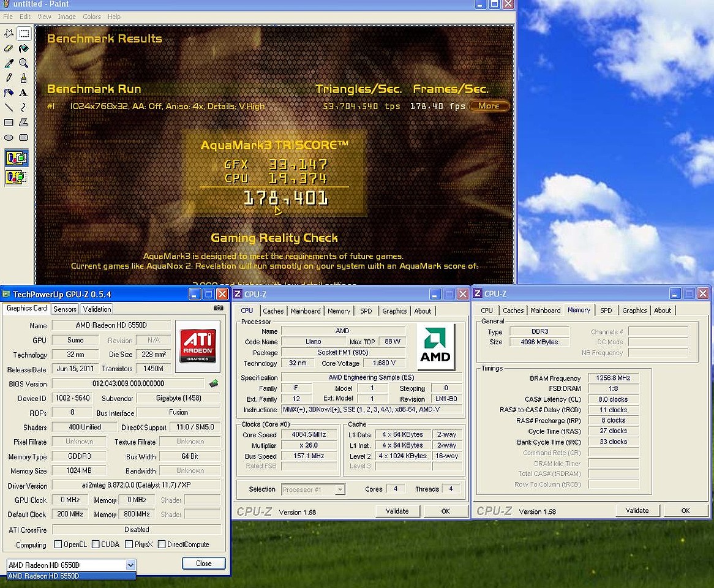Image resolution: width=714 pixels, height=588 pixels.
Task: Click the Memory Size value 1024 MB
Action: coord(79,470)
